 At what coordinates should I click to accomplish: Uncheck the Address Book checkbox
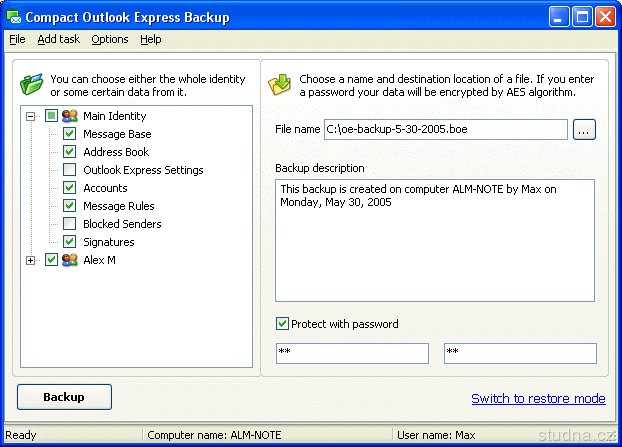[x=69, y=152]
